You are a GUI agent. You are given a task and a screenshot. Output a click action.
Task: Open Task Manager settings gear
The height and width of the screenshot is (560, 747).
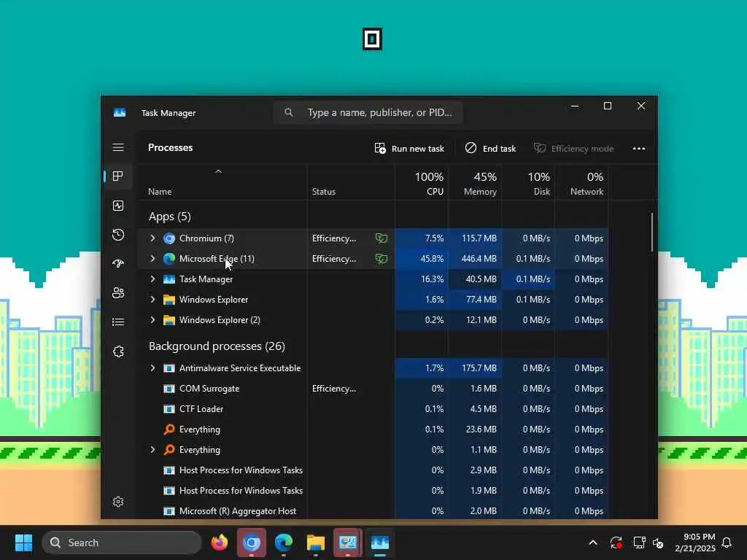pos(118,502)
